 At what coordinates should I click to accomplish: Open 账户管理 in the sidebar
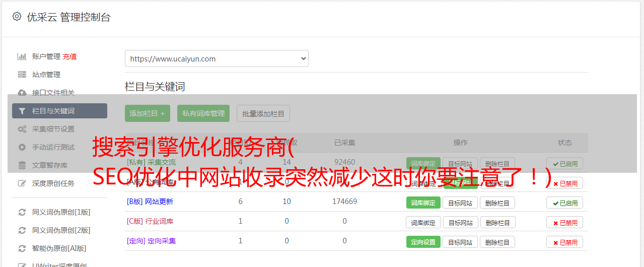pyautogui.click(x=46, y=56)
